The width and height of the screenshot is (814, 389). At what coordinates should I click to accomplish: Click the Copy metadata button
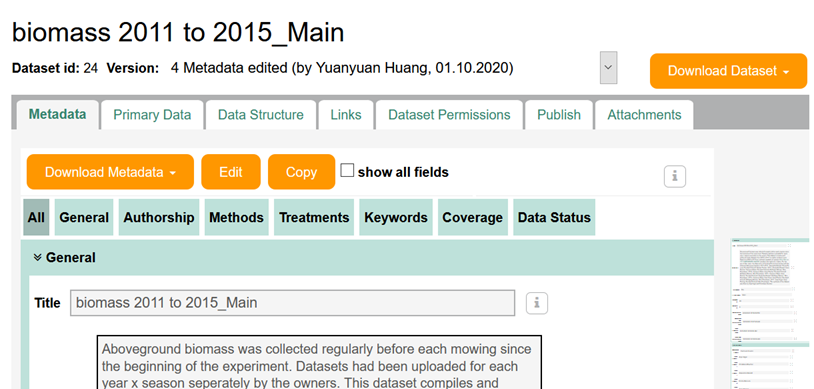(x=301, y=172)
